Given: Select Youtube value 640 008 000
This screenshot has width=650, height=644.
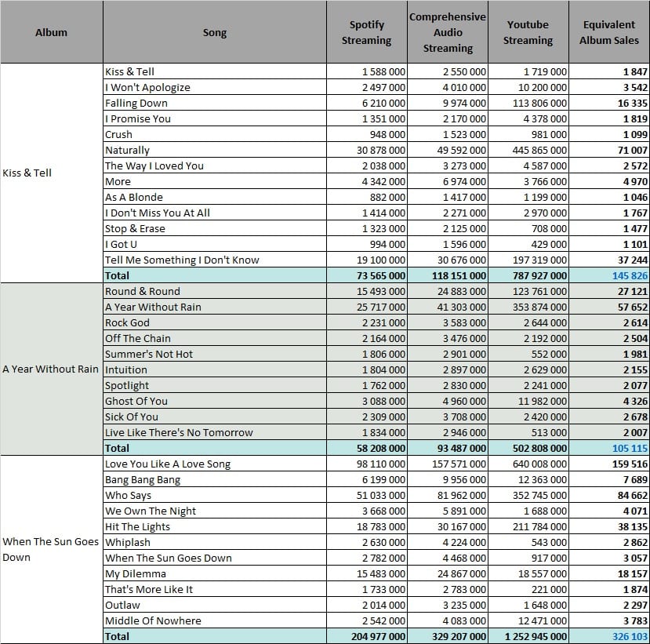Looking at the screenshot, I should [528, 464].
